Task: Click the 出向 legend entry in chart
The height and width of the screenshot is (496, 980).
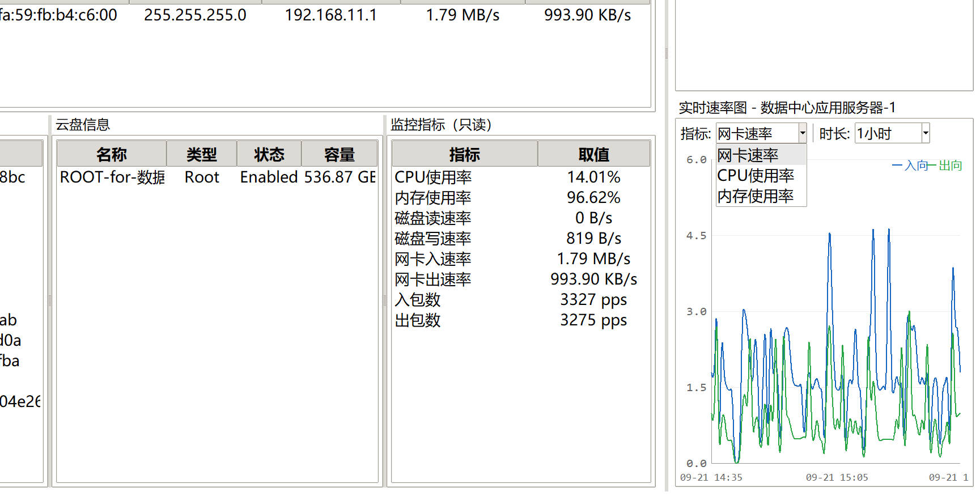Action: (945, 166)
